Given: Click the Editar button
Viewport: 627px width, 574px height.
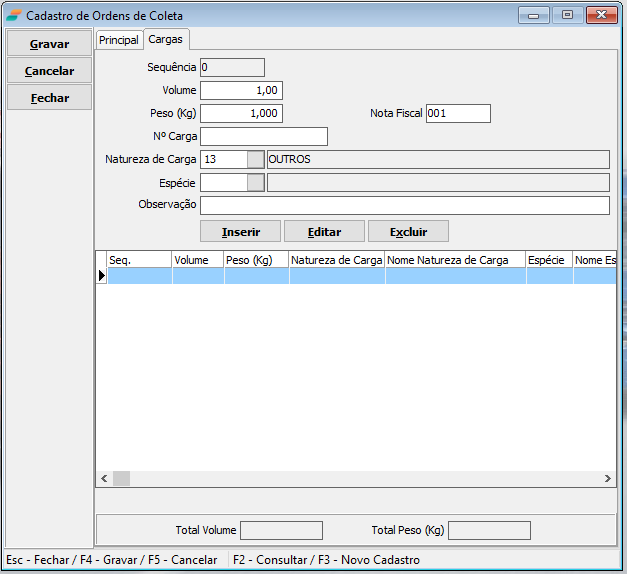Looking at the screenshot, I should click(324, 231).
